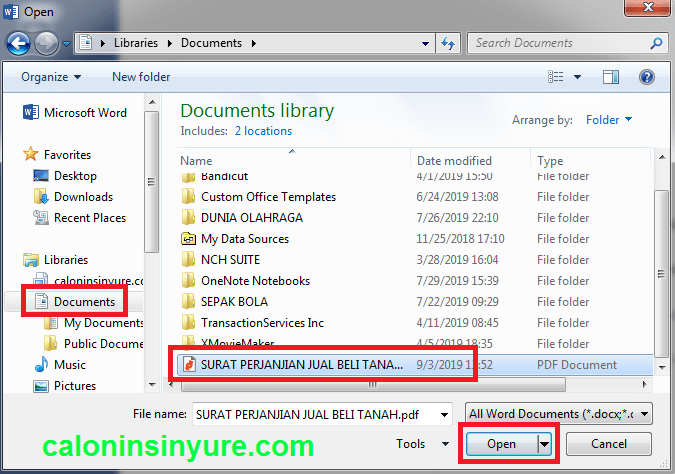The image size is (675, 474).
Task: Open the Tools menu
Action: [422, 444]
